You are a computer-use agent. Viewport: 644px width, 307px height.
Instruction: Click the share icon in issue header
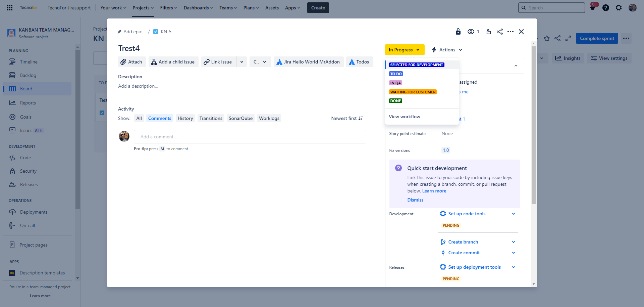[x=500, y=32]
